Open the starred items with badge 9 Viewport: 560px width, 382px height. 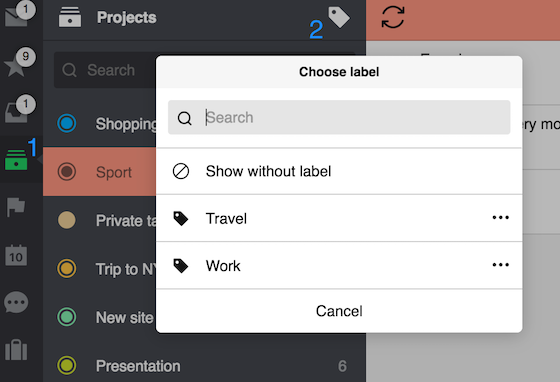[16, 66]
